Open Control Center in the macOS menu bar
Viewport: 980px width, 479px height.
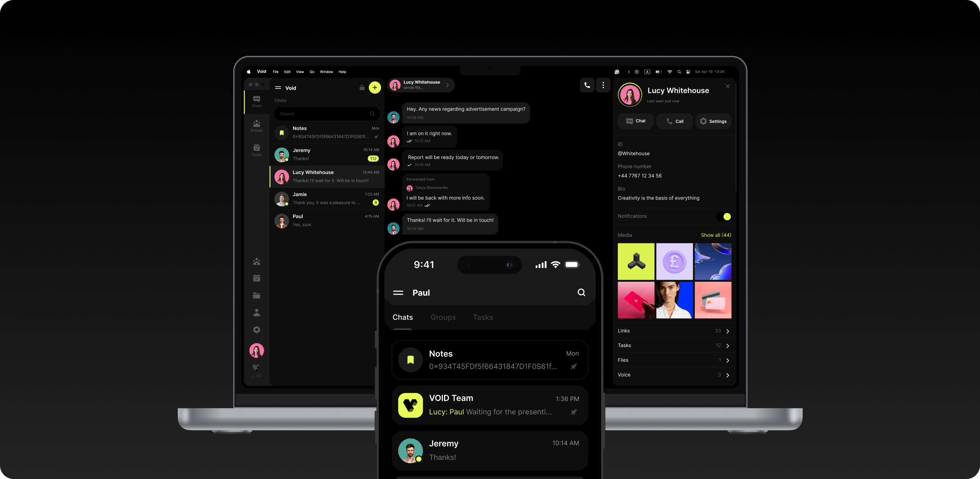tap(688, 71)
